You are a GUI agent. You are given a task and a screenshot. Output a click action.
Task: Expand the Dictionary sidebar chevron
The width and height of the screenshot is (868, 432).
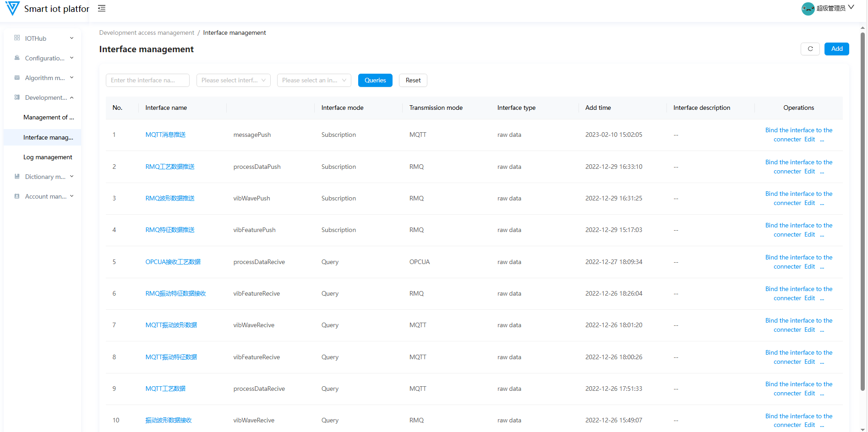click(72, 176)
